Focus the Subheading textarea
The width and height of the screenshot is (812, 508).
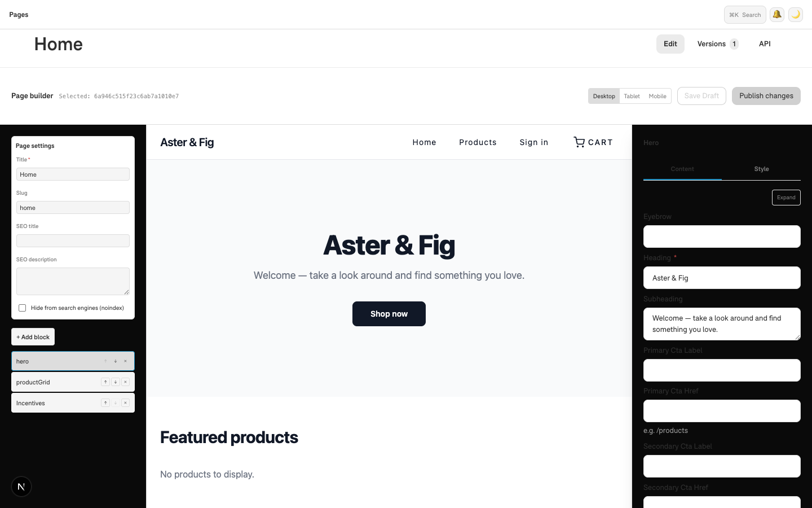coord(722,324)
